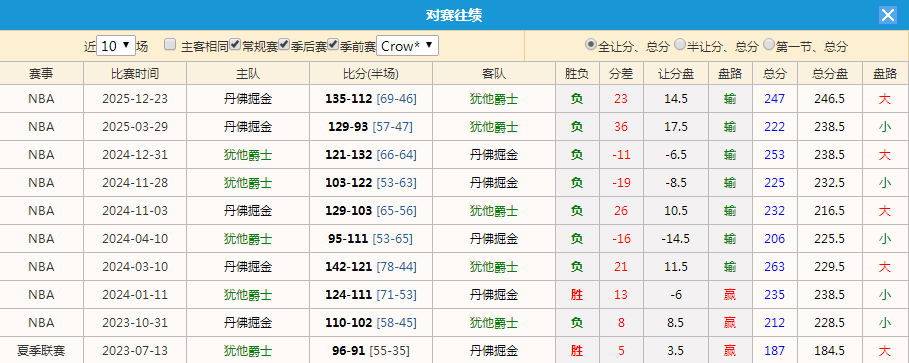This screenshot has width=909, height=363.
Task: Click 犹他爵士 home team on 2024-12-31
Action: pos(248,155)
